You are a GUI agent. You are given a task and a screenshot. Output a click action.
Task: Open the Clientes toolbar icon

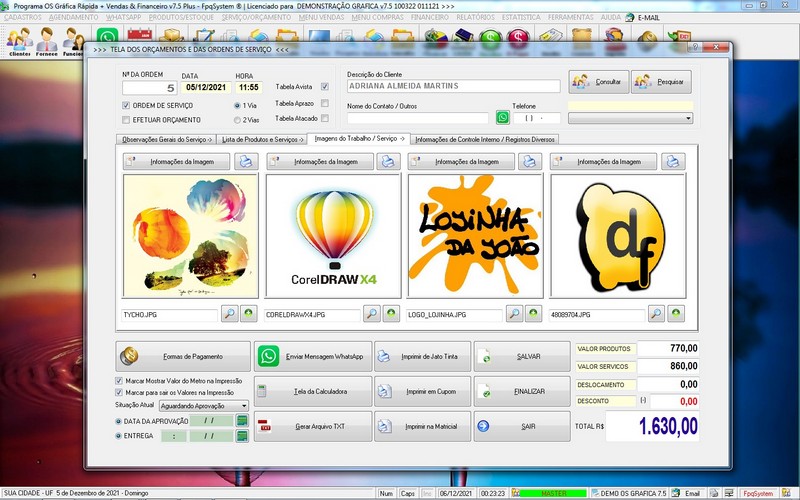click(x=19, y=41)
